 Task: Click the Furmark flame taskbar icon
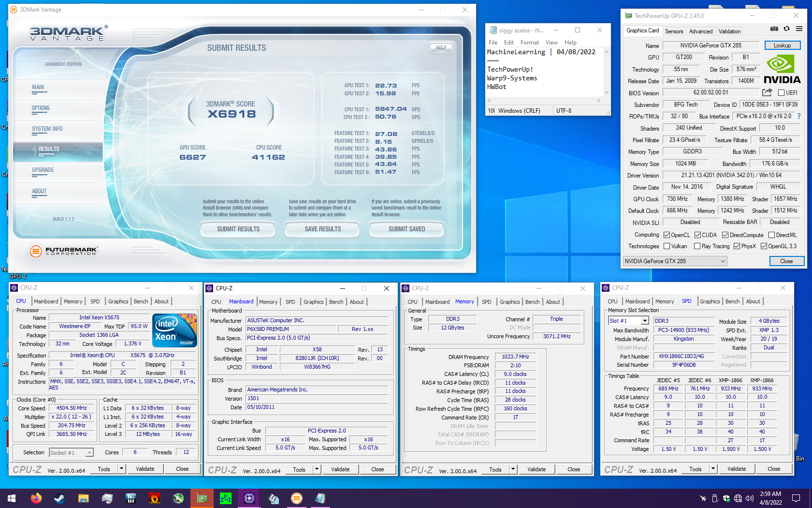click(154, 498)
